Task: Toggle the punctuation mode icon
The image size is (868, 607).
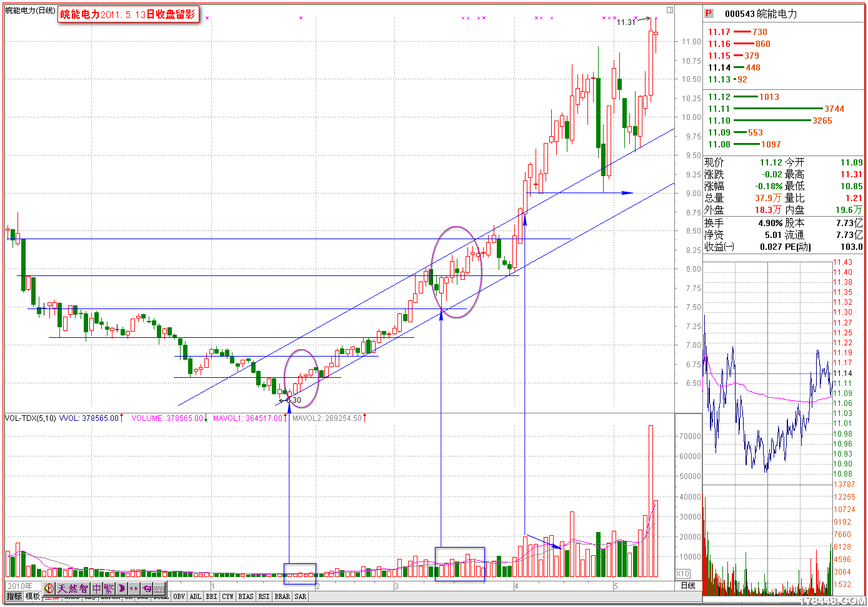Action: [134, 588]
